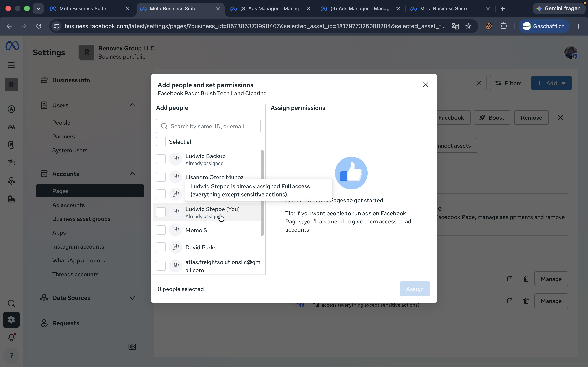Delete the first listed user assignment
Image resolution: width=588 pixels, height=367 pixels.
[526, 279]
